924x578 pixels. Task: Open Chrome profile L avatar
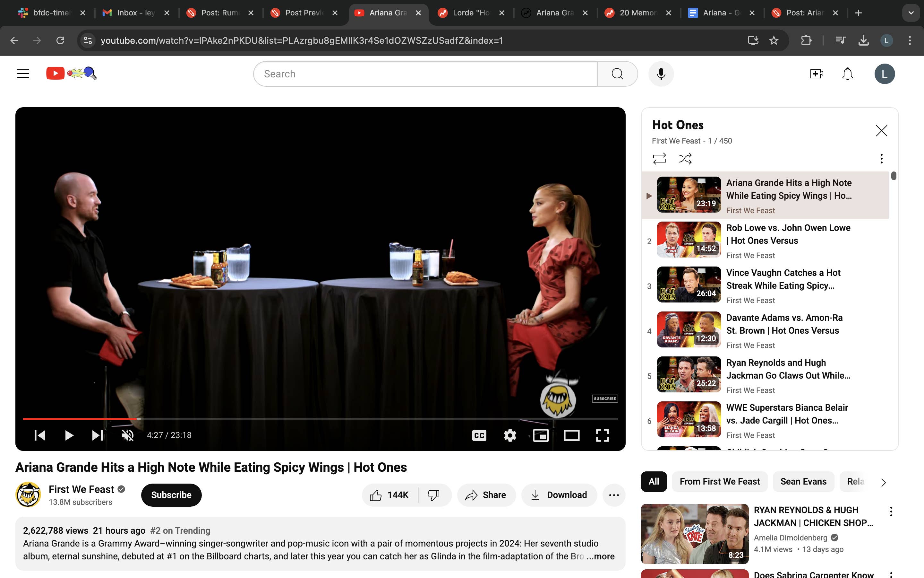point(886,40)
